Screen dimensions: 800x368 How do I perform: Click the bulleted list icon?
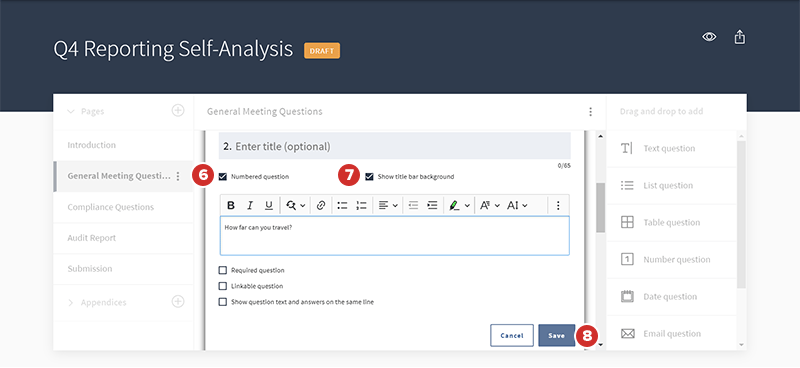point(342,205)
